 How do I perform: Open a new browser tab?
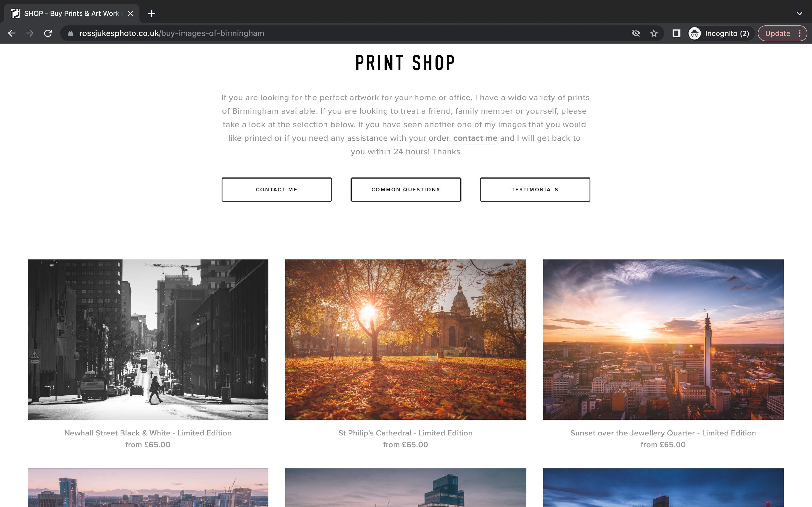pyautogui.click(x=152, y=13)
